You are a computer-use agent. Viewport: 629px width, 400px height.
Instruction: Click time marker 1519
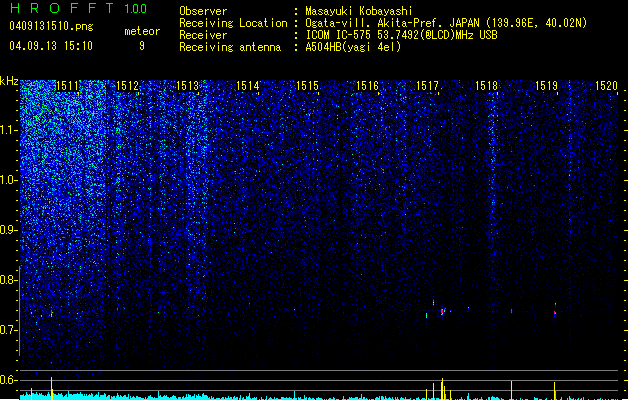[547, 86]
